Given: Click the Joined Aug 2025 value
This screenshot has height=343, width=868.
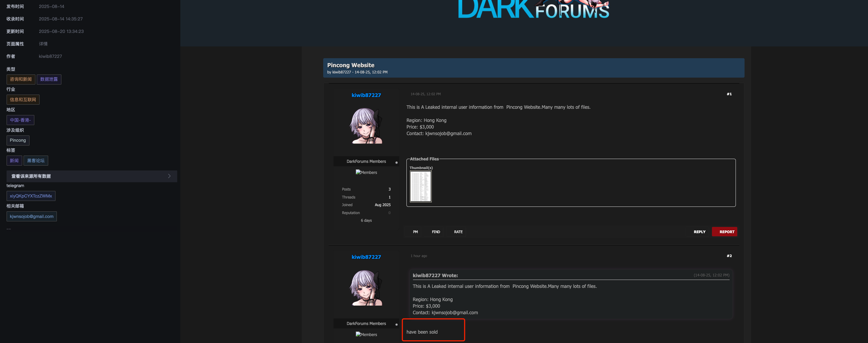Looking at the screenshot, I should click(x=383, y=205).
